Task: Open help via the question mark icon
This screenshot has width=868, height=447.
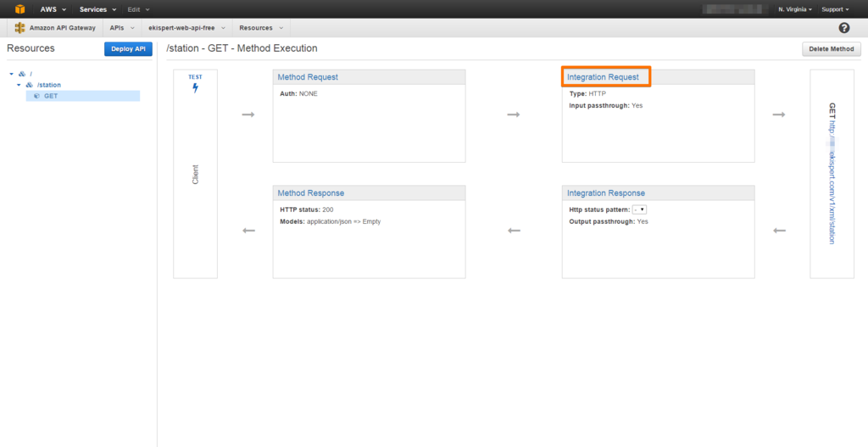Action: tap(844, 28)
